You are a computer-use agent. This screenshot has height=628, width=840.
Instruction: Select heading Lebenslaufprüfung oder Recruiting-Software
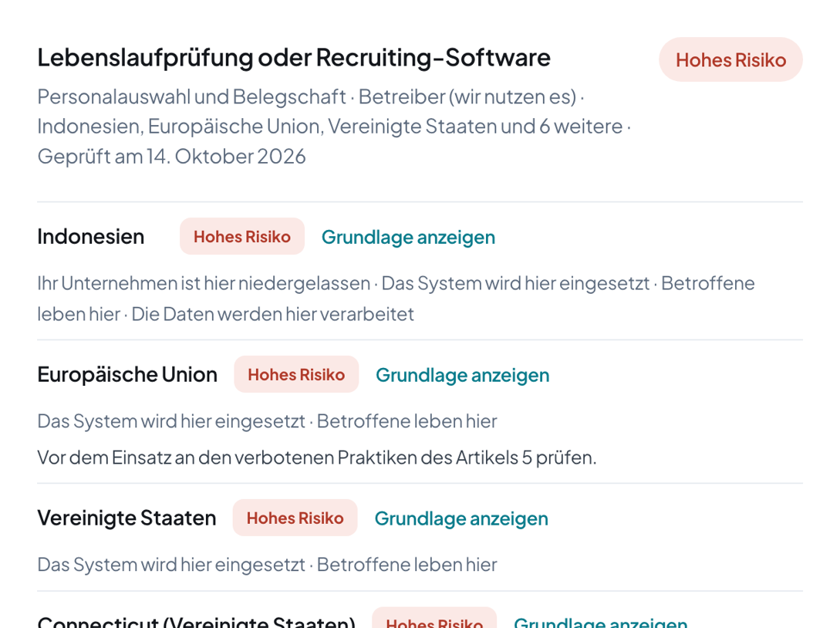[x=294, y=57]
